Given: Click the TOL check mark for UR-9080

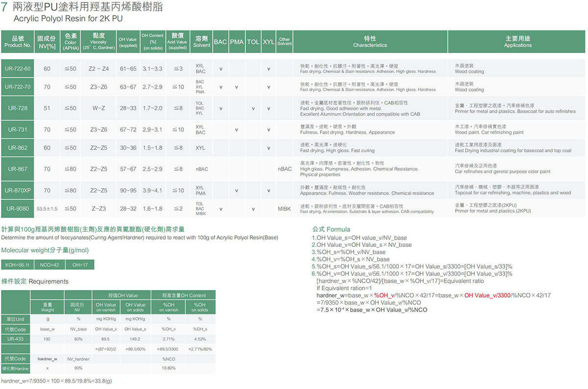Looking at the screenshot, I should tap(253, 209).
